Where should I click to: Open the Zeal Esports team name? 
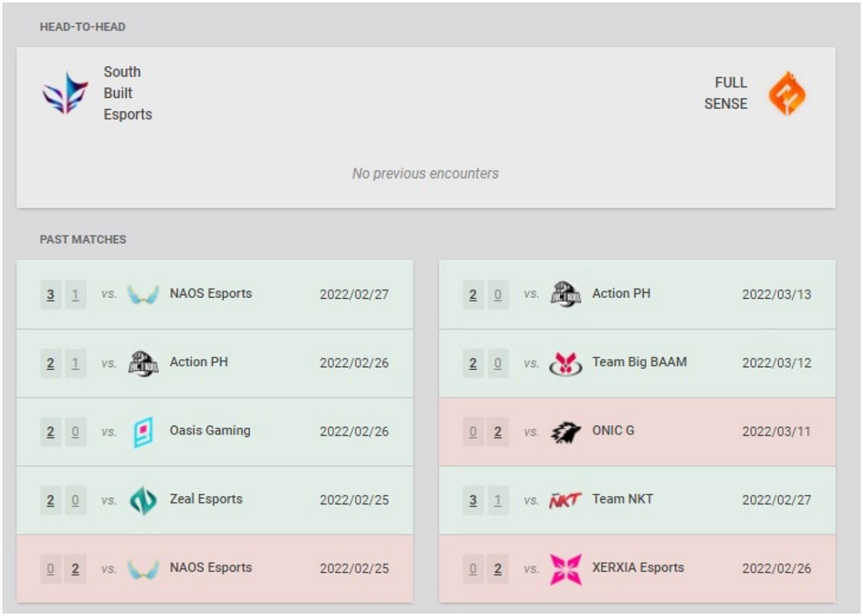click(x=206, y=499)
